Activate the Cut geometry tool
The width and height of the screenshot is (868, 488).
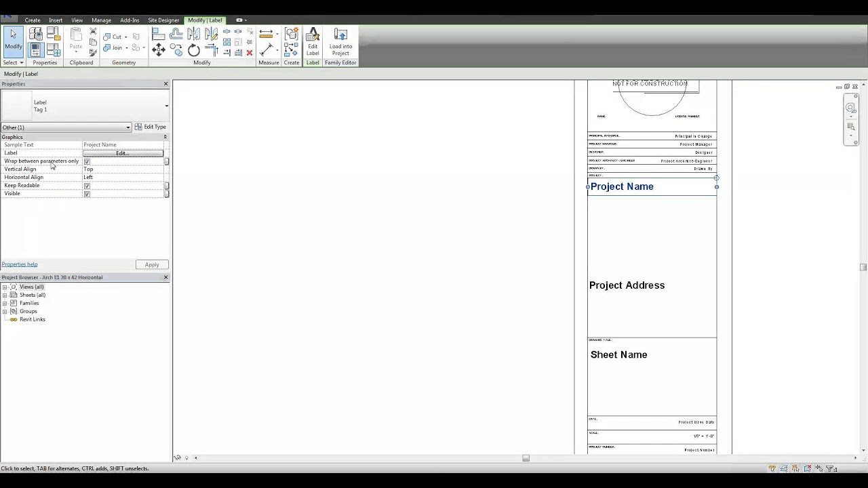[117, 37]
